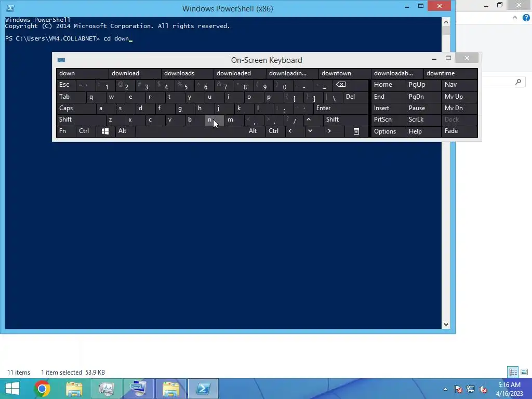Screen dimensions: 532x399
Task: Toggle right Shift key
Action: pyautogui.click(x=345, y=119)
